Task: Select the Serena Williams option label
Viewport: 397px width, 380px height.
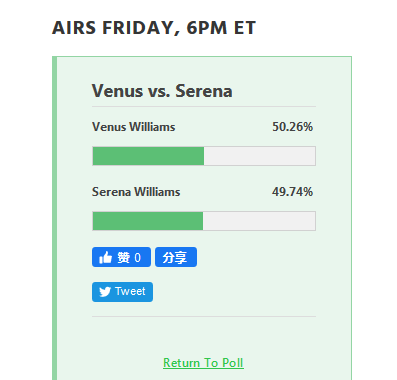Action: click(136, 192)
